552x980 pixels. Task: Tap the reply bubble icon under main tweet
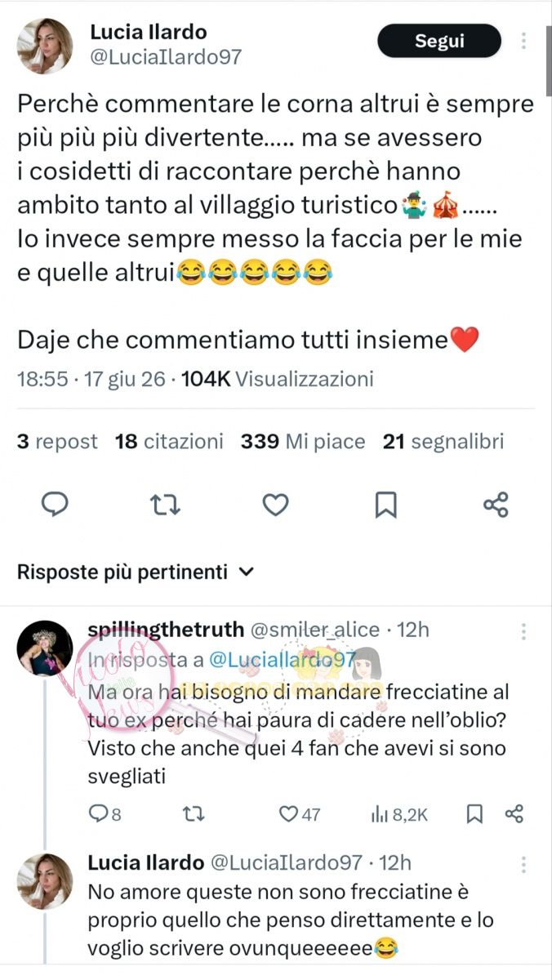54,506
